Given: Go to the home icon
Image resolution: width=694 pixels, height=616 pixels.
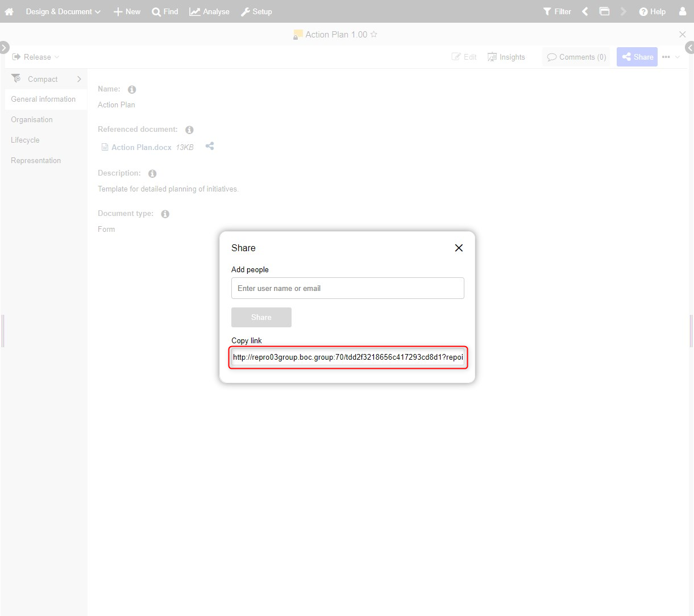Looking at the screenshot, I should (9, 11).
